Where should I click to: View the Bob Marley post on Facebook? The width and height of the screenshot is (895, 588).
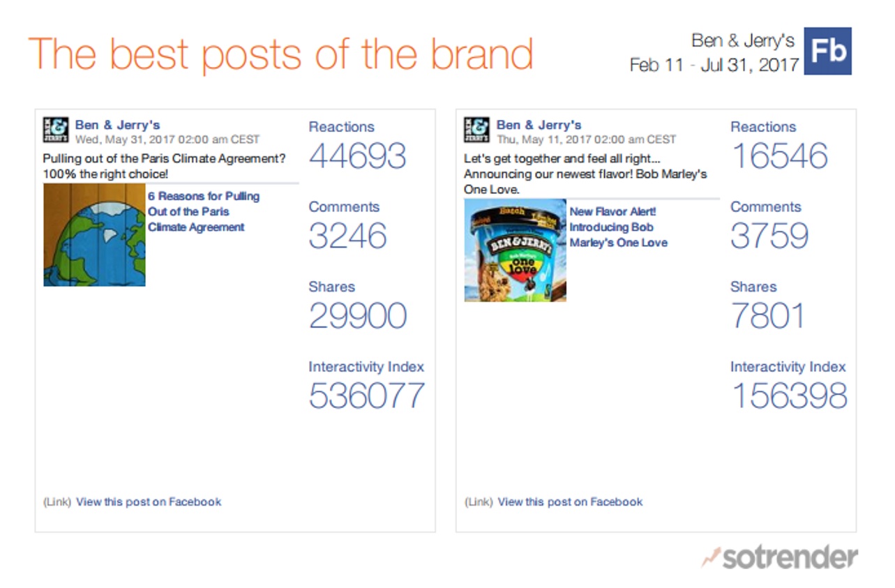(x=570, y=502)
